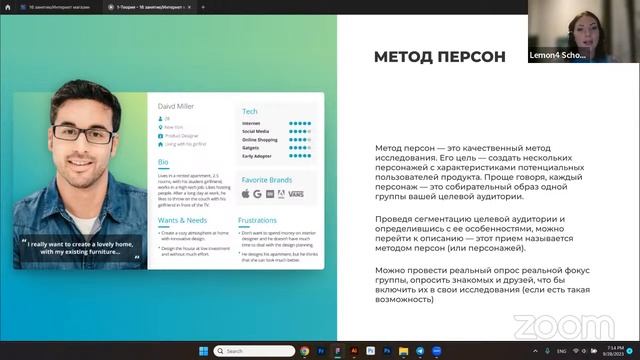The image size is (640, 360).
Task: Close the active prototype tab
Action: (189, 7)
